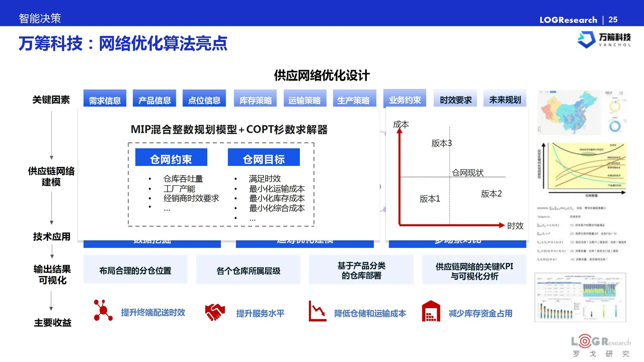Click the page number 25
This screenshot has height=362, width=644.
pyautogui.click(x=613, y=20)
